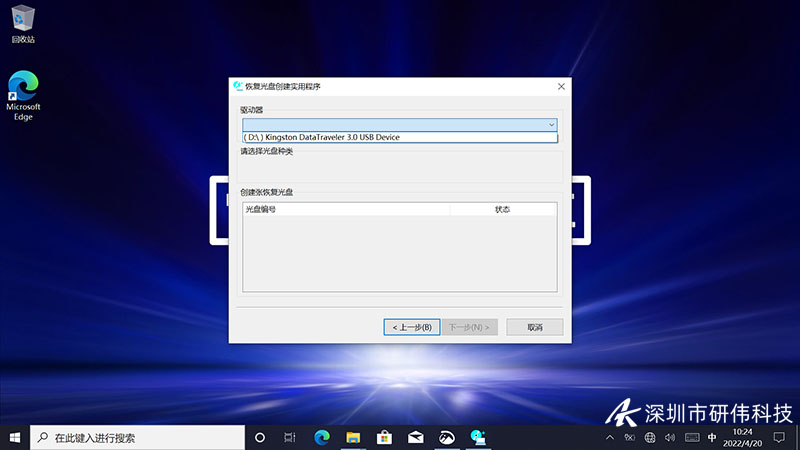Open Task View on taskbar
The image size is (800, 450).
tap(290, 438)
